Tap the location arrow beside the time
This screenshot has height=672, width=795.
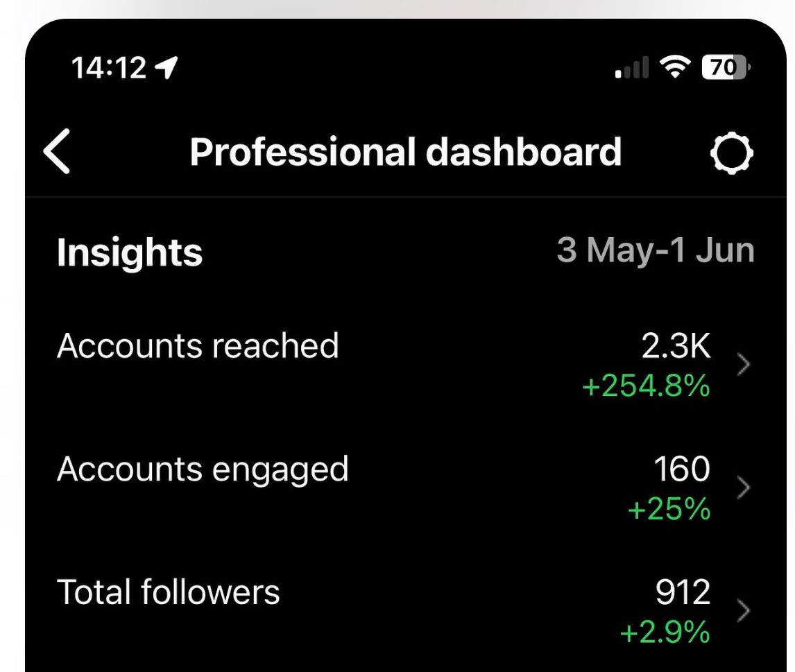(166, 67)
